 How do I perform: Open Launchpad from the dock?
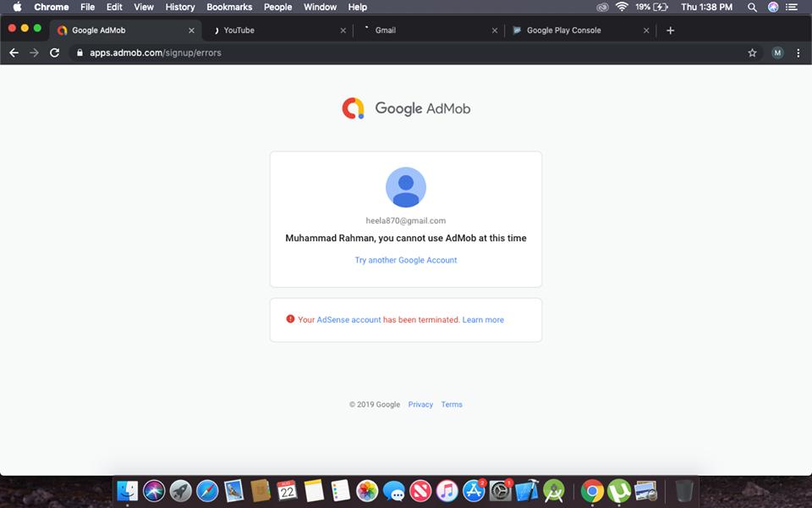point(181,490)
